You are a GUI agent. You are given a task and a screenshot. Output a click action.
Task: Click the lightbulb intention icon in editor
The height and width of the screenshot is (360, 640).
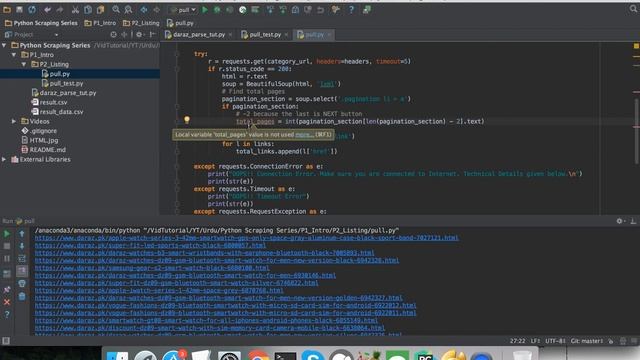point(187,120)
